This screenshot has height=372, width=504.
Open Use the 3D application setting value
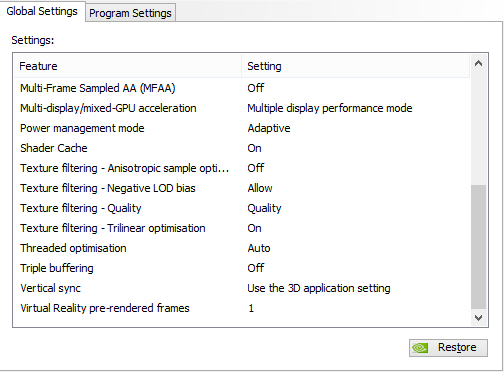click(319, 288)
